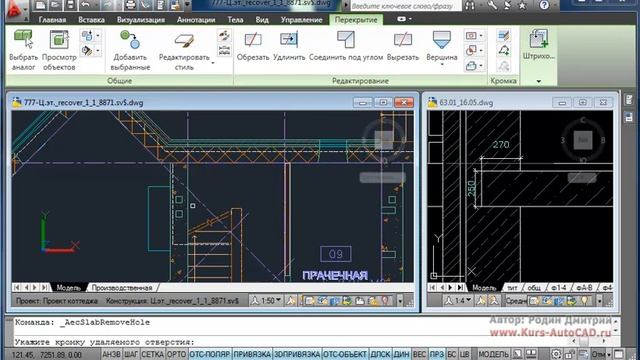Select the общ tab in the 63.01_16.05.dwg window
This screenshot has height=360, width=640.
534,288
